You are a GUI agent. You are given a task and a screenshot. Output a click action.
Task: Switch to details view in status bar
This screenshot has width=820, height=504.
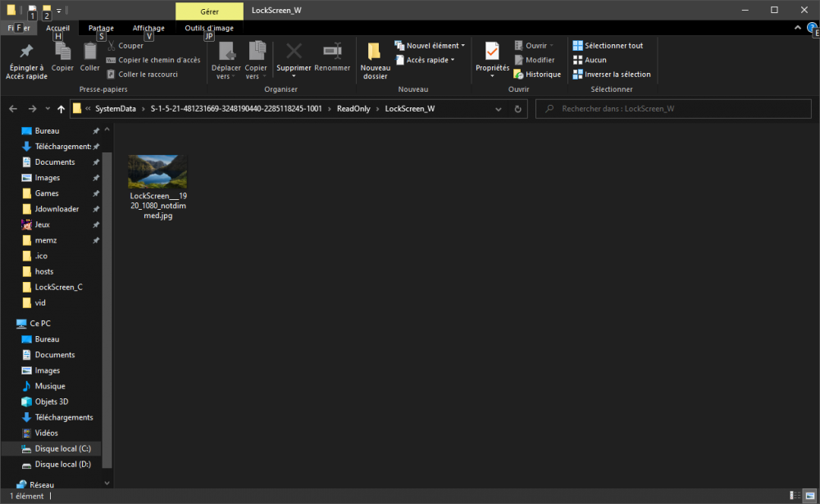click(x=795, y=496)
